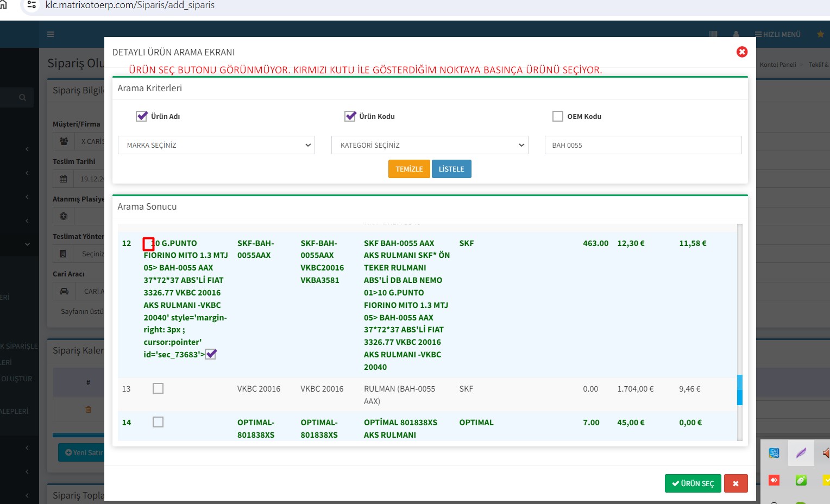Uncheck the Ürün Adı checkbox
The height and width of the screenshot is (504, 830).
142,116
